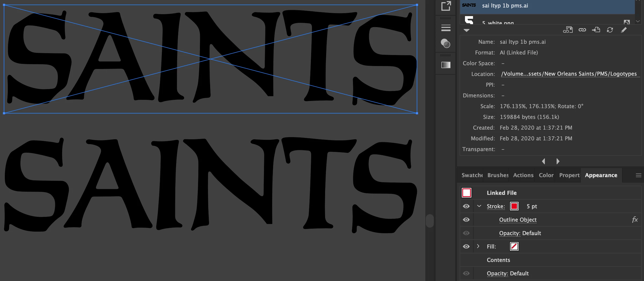This screenshot has height=281, width=644.
Task: Switch to the Brushes tab
Action: [498, 175]
